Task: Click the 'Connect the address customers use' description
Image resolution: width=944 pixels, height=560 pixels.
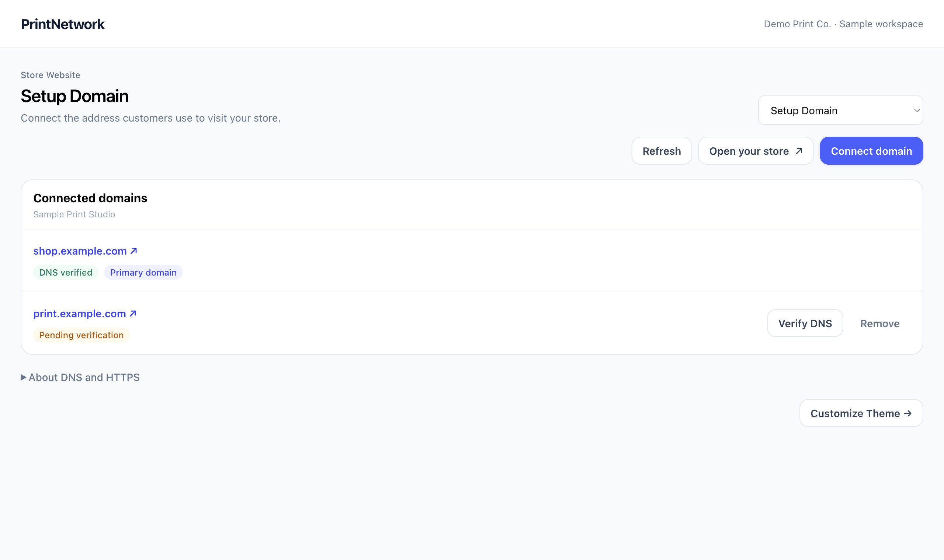Action: point(151,118)
